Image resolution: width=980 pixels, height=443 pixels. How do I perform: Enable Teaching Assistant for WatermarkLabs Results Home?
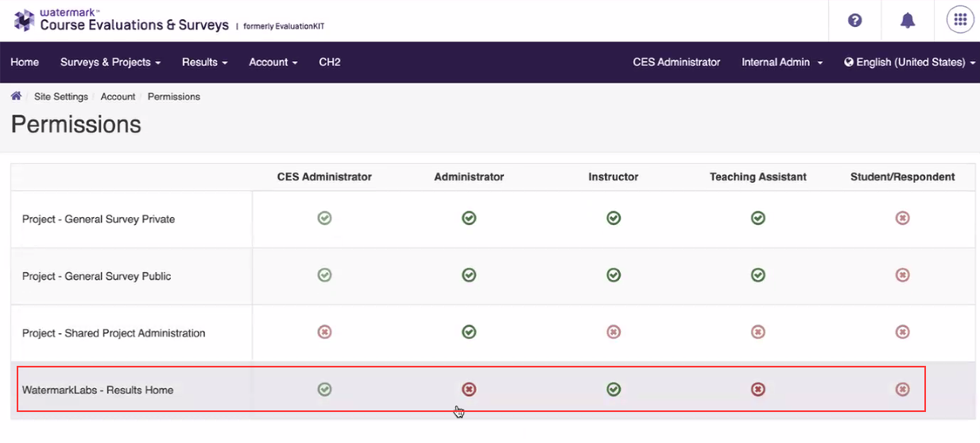point(758,390)
